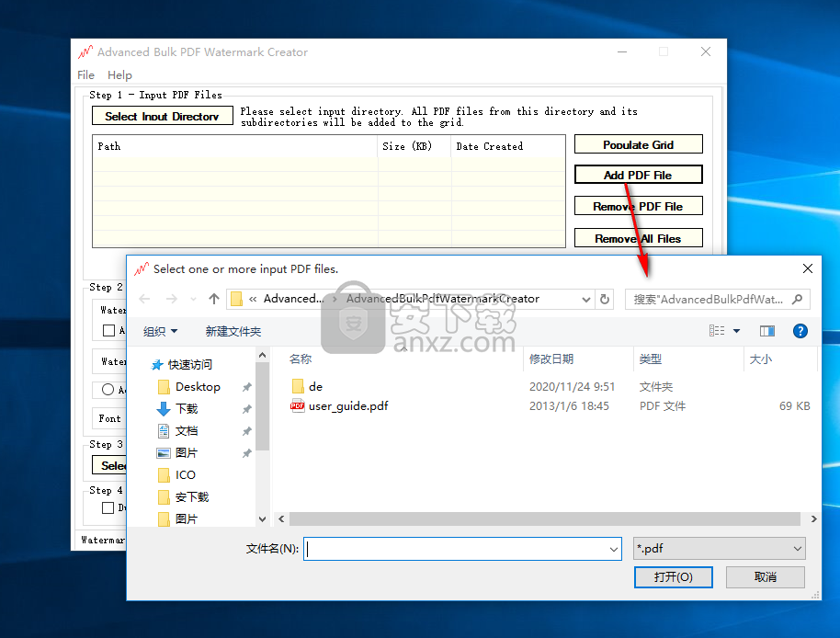The height and width of the screenshot is (638, 840).
Task: Go back in file dialog navigation
Action: (x=144, y=299)
